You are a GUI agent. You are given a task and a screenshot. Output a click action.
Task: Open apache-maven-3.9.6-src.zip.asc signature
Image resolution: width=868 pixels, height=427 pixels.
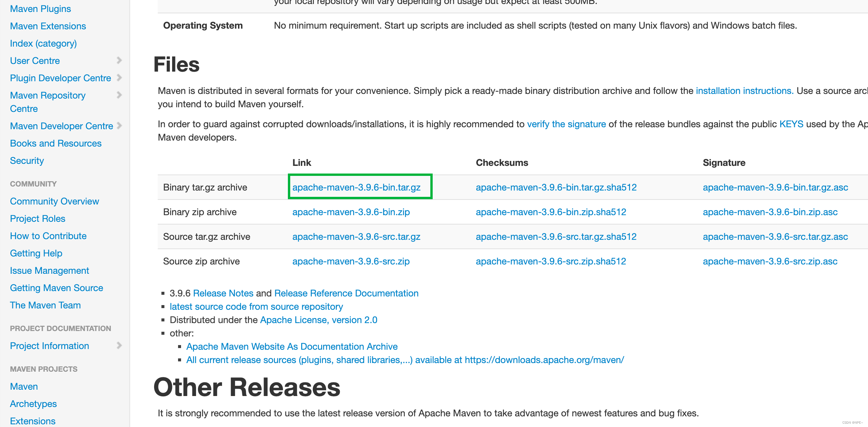(x=770, y=261)
